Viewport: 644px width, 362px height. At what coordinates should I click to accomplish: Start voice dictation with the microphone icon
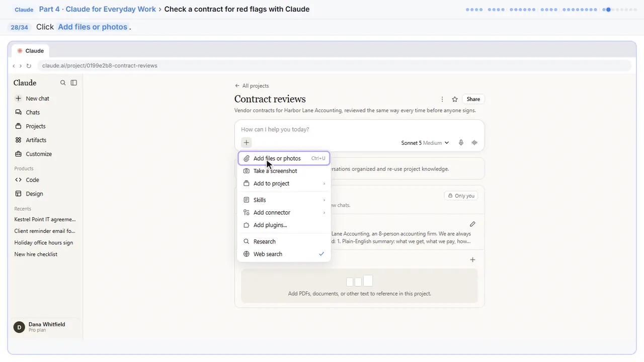tap(461, 143)
